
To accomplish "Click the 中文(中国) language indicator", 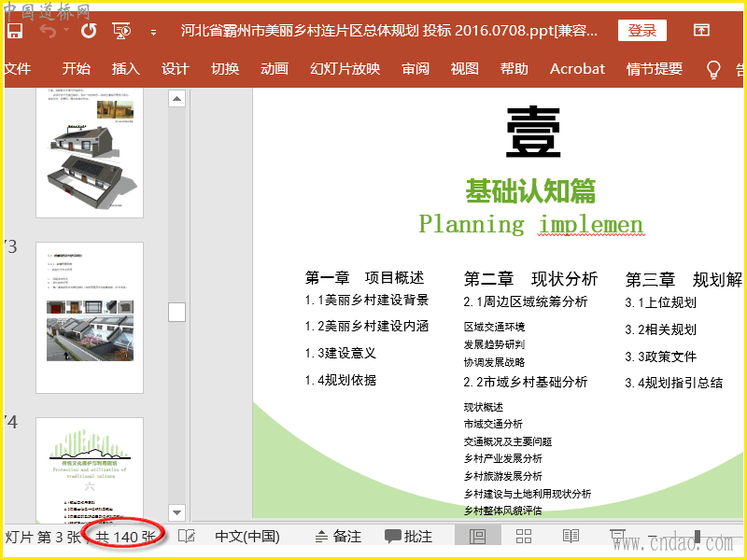I will click(247, 537).
